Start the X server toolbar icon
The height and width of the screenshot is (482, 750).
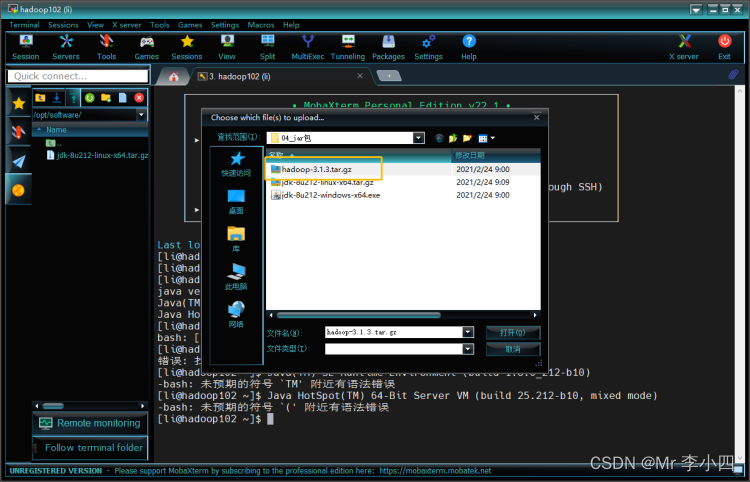(684, 47)
